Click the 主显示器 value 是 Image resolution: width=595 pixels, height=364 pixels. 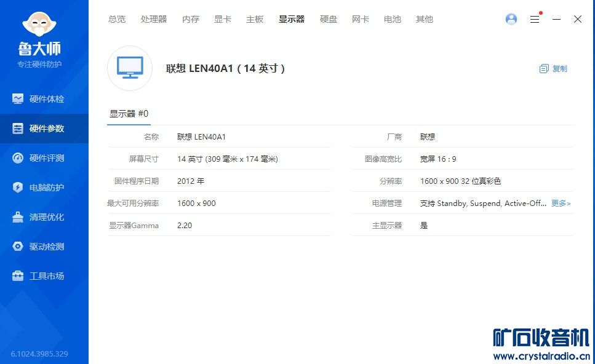[x=424, y=226]
